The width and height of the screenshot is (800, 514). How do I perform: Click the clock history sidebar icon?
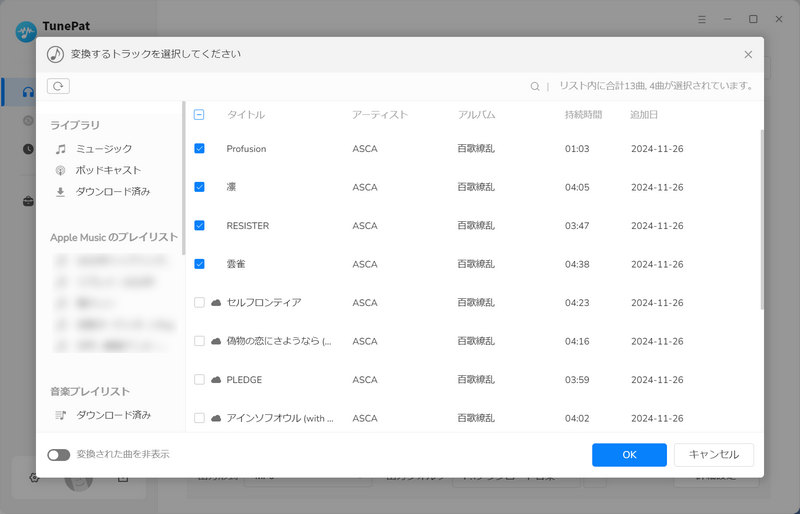[28, 149]
